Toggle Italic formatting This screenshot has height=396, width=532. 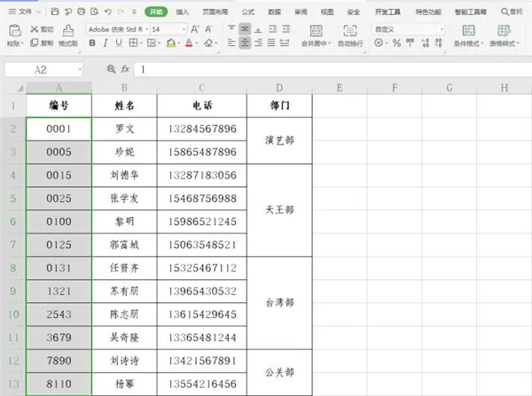[106, 43]
